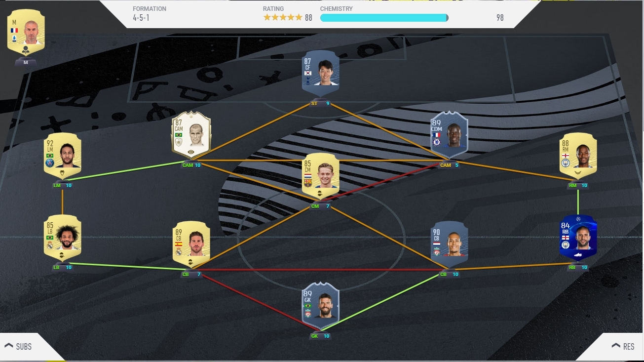Expand the RES reserves panel

click(623, 347)
